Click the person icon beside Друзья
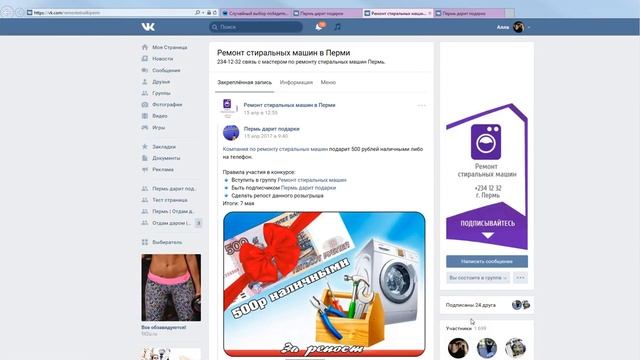The height and width of the screenshot is (360, 640). pyautogui.click(x=144, y=82)
